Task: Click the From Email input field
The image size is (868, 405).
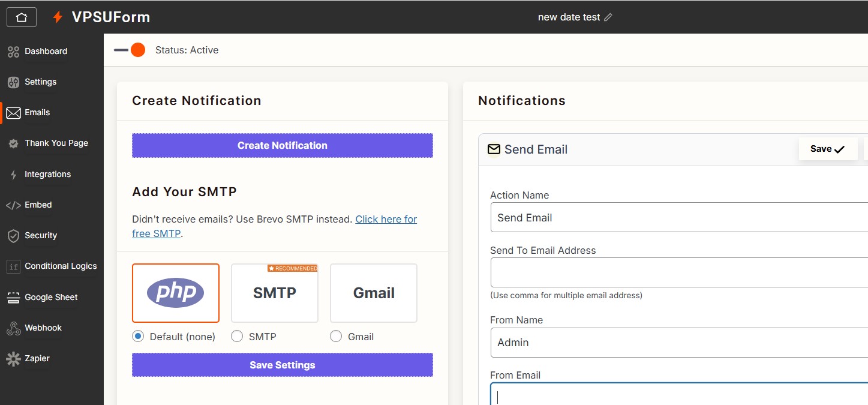Action: (679, 394)
